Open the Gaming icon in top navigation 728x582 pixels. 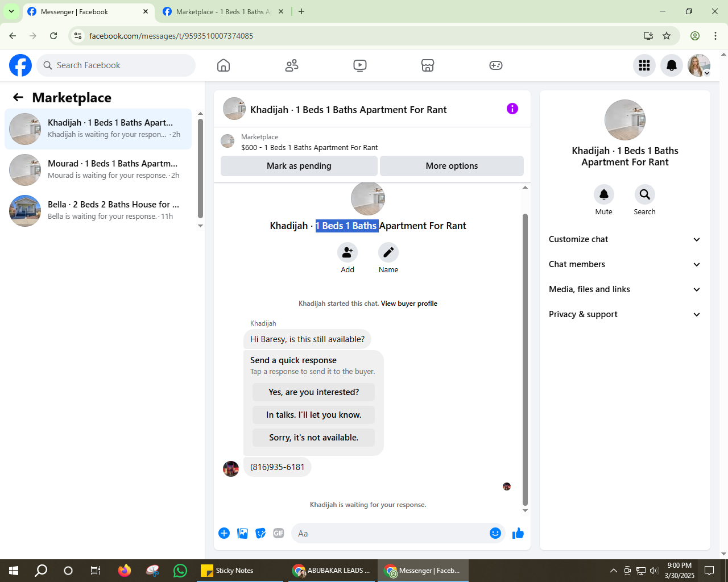point(496,65)
